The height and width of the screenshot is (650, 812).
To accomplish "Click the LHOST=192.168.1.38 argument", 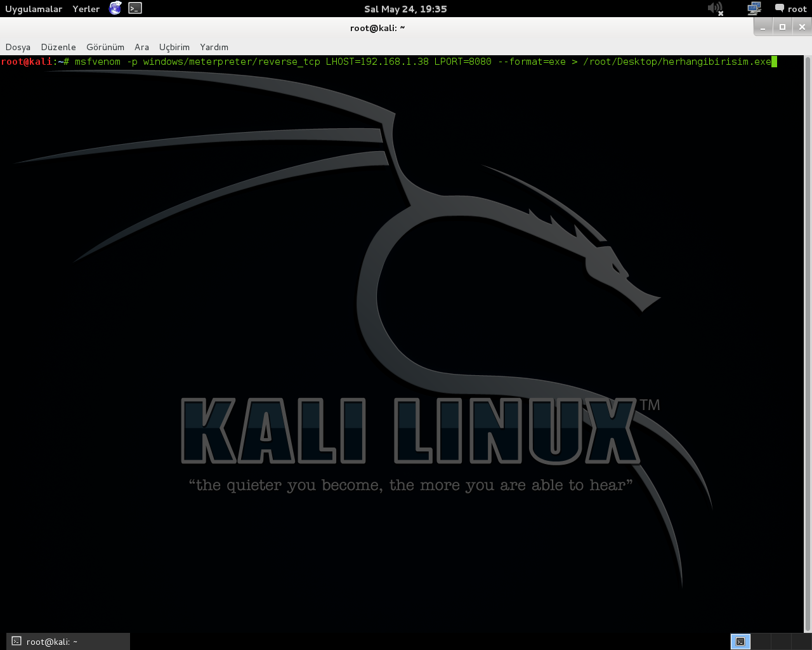I will (x=377, y=62).
